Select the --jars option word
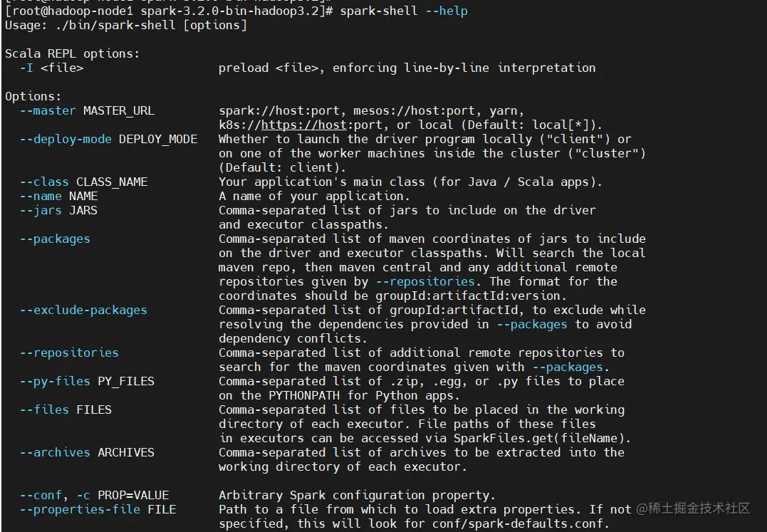Image resolution: width=767 pixels, height=532 pixels. pos(41,211)
